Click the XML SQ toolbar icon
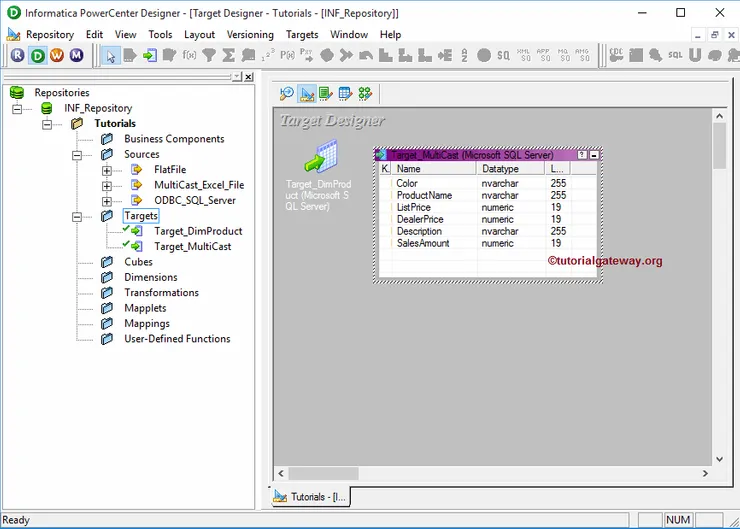The width and height of the screenshot is (740, 529). [x=523, y=55]
